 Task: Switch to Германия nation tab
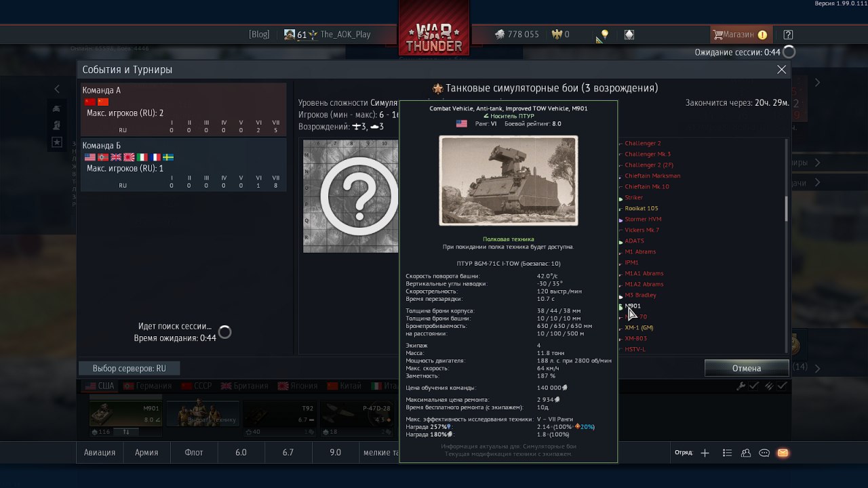tap(147, 386)
